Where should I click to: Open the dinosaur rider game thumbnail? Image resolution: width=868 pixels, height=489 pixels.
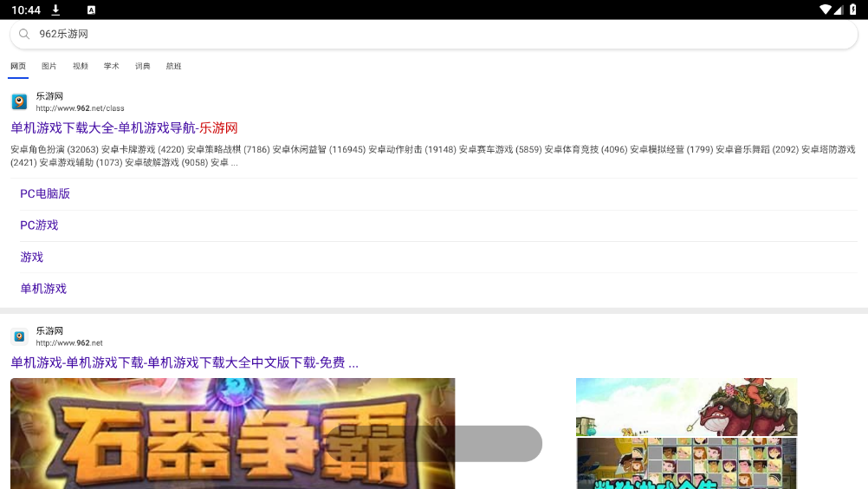click(x=686, y=407)
